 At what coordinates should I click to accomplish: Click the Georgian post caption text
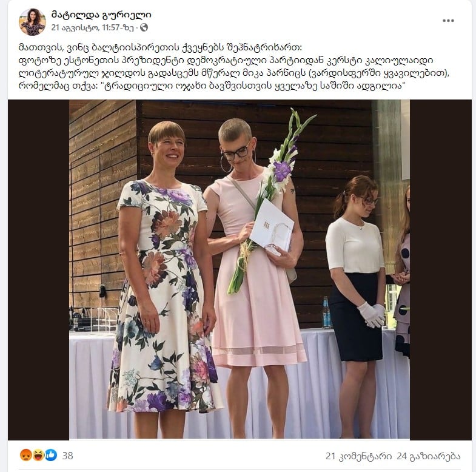tap(233, 67)
